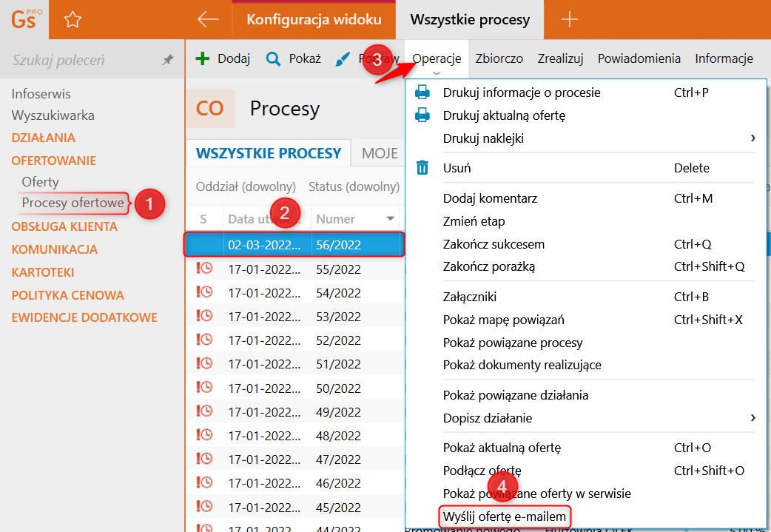The image size is (771, 532).
Task: Click overdue status icon in row 52/2022
Action: click(x=204, y=340)
